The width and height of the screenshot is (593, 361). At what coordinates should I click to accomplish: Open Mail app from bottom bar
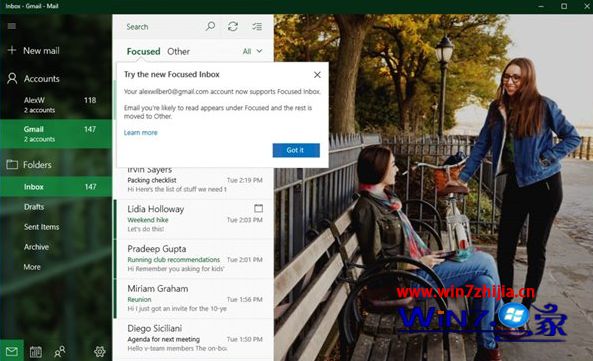(12, 352)
